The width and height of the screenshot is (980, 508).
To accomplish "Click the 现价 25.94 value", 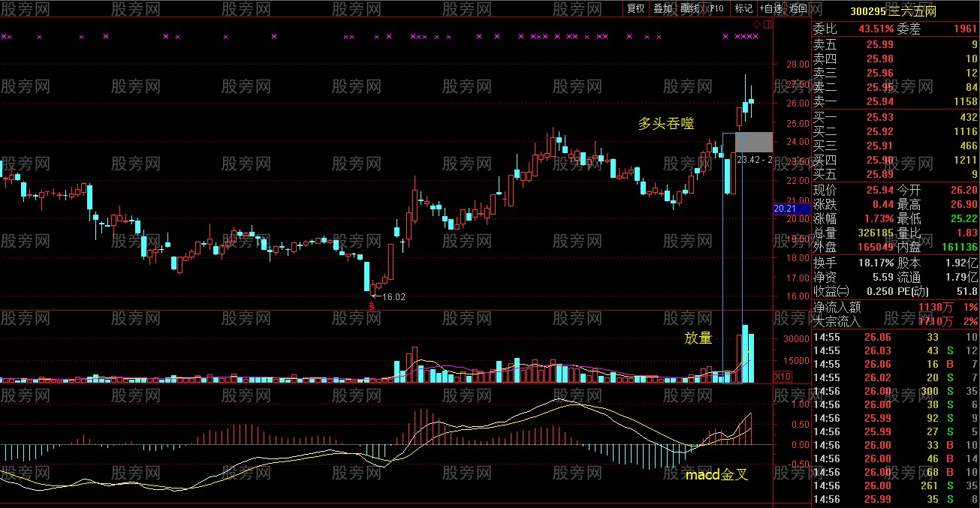I will [880, 190].
